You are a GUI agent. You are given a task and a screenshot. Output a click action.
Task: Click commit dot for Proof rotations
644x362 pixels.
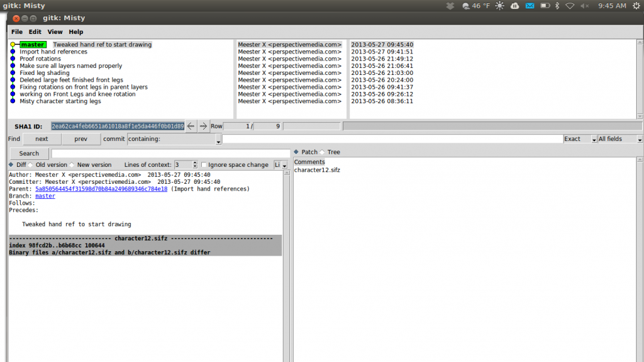point(13,59)
